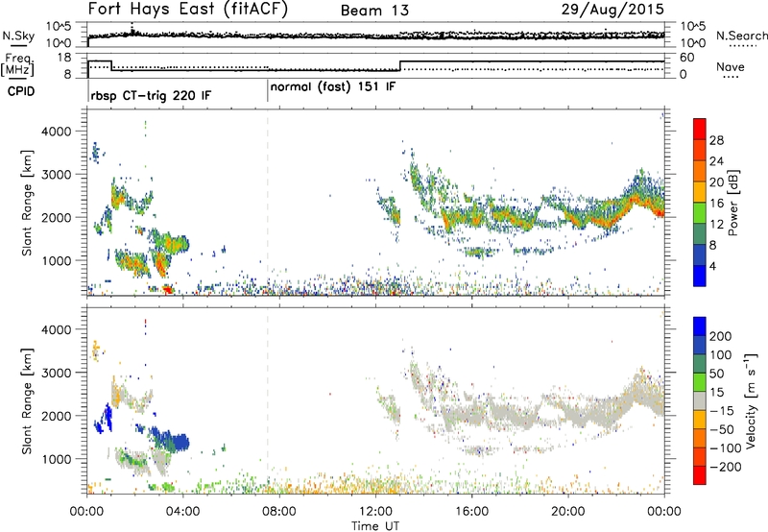This screenshot has width=768, height=532.
Task: Select the text rbsp CT-trig 220 IF
Action: [x=151, y=95]
